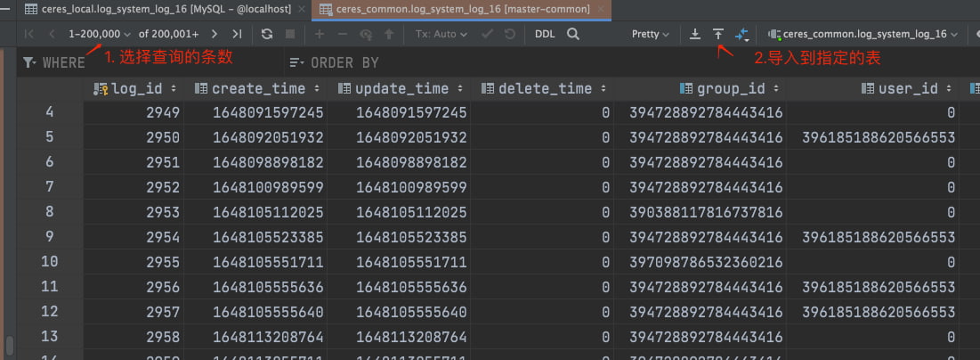The image size is (980, 360).
Task: Delete selected row with minus icon
Action: coord(343,35)
